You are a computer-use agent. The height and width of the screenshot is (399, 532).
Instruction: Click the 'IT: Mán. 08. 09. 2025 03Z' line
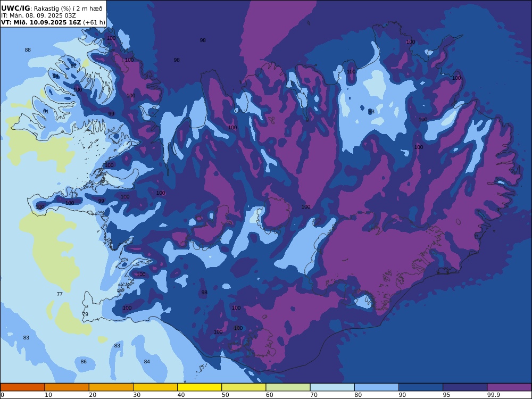[x=38, y=15]
